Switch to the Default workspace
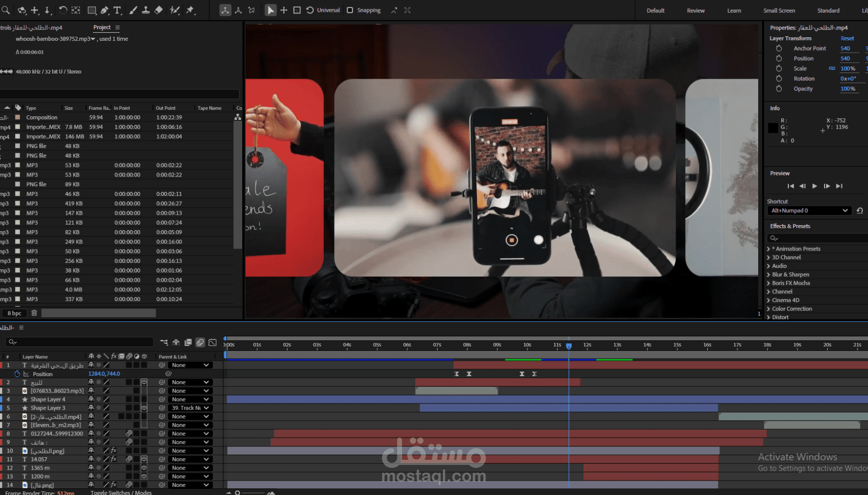The image size is (868, 495). [656, 11]
